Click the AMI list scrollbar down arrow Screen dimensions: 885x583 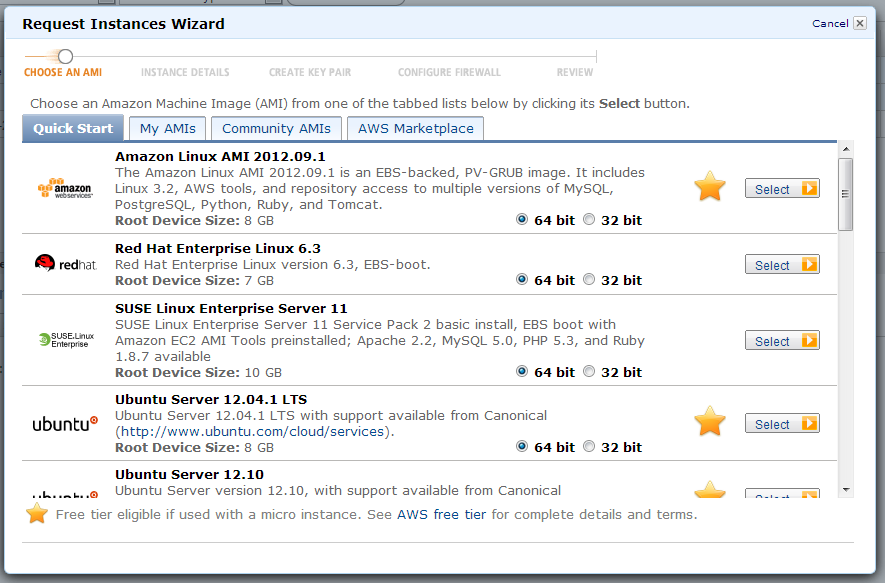click(845, 490)
